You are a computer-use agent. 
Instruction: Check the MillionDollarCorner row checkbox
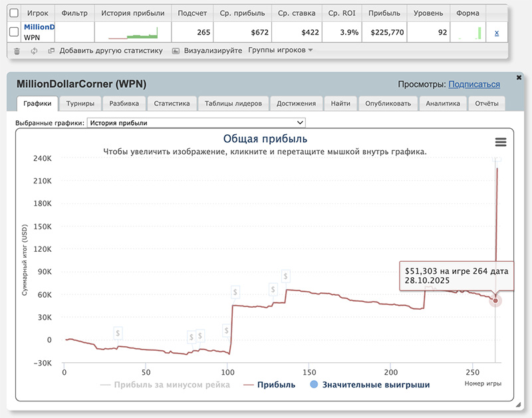14,33
